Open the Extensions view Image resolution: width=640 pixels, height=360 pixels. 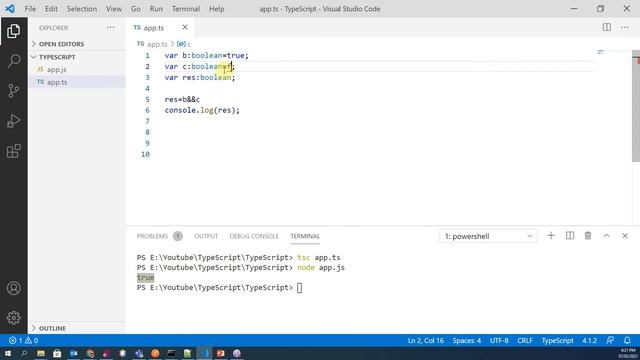coord(13,151)
